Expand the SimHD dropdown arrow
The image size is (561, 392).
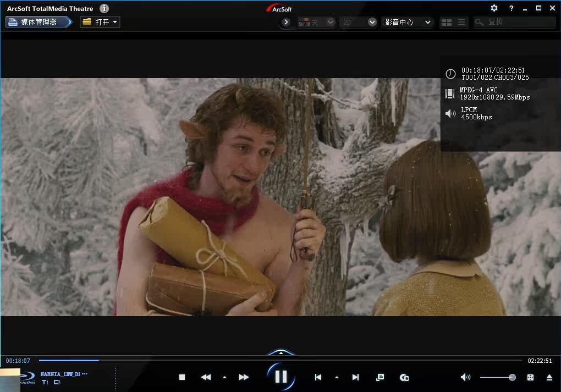point(330,22)
